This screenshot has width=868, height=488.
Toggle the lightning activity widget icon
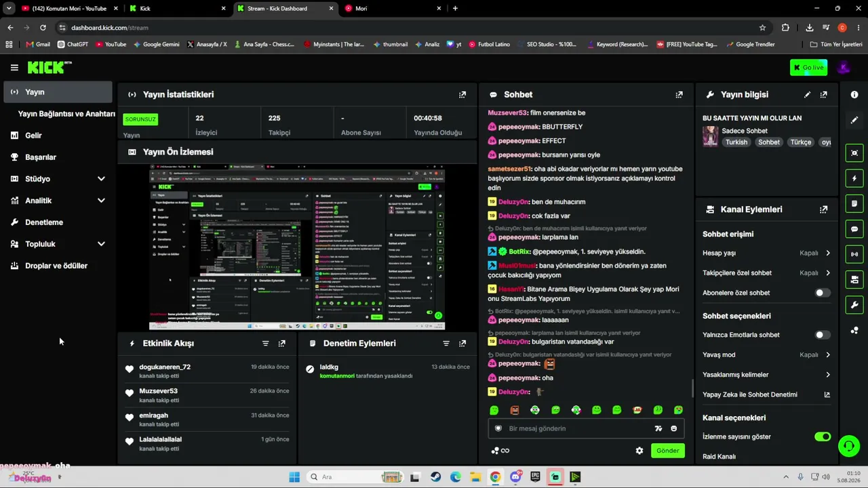[x=854, y=178]
